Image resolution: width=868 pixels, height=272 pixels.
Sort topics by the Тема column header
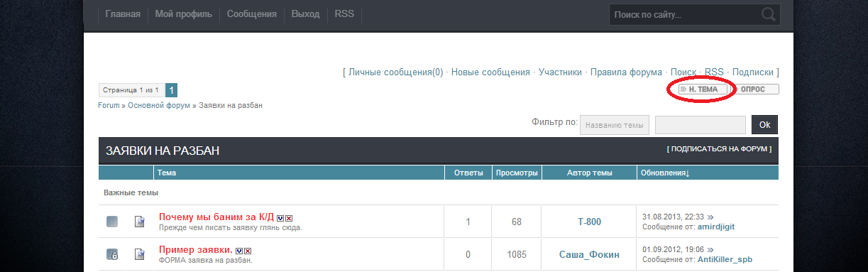(167, 173)
